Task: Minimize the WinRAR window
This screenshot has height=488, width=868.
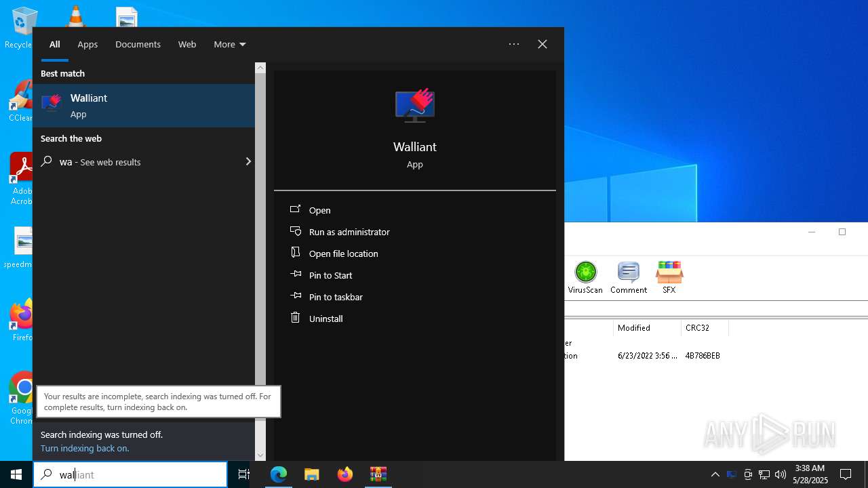Action: coord(812,232)
